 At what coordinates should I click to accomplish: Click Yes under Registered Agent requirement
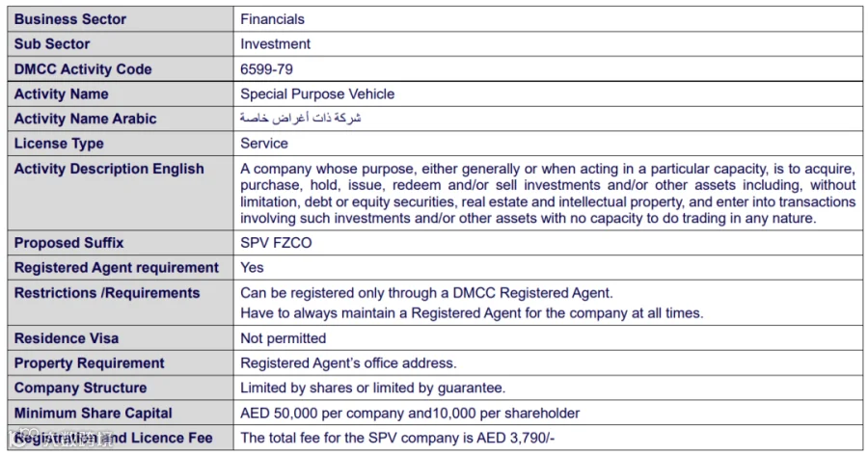pyautogui.click(x=252, y=268)
